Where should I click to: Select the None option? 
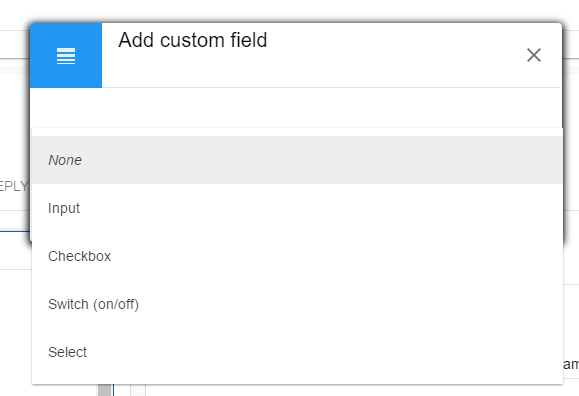pyautogui.click(x=65, y=160)
